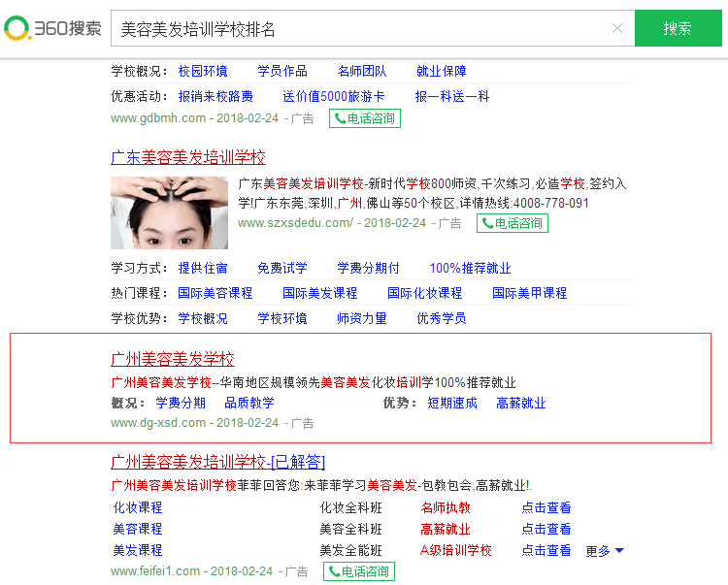Click the red 名师执教 link
The width and height of the screenshot is (728, 585).
(446, 507)
